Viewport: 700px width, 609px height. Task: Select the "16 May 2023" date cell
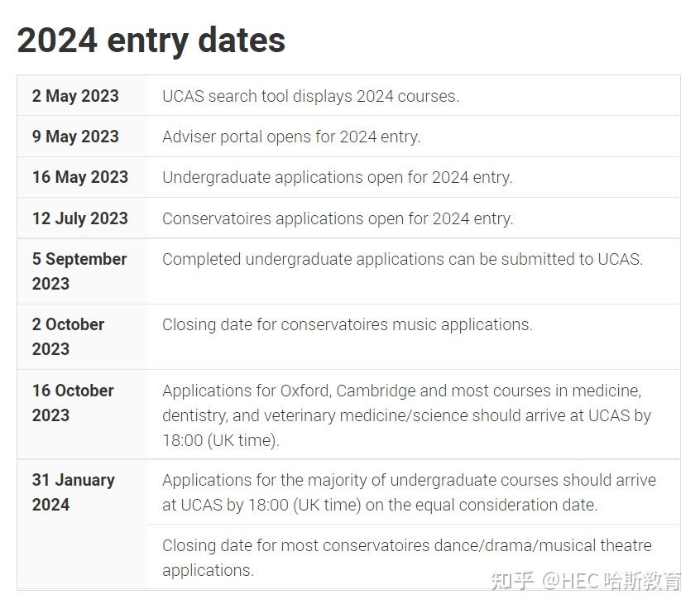(x=80, y=177)
